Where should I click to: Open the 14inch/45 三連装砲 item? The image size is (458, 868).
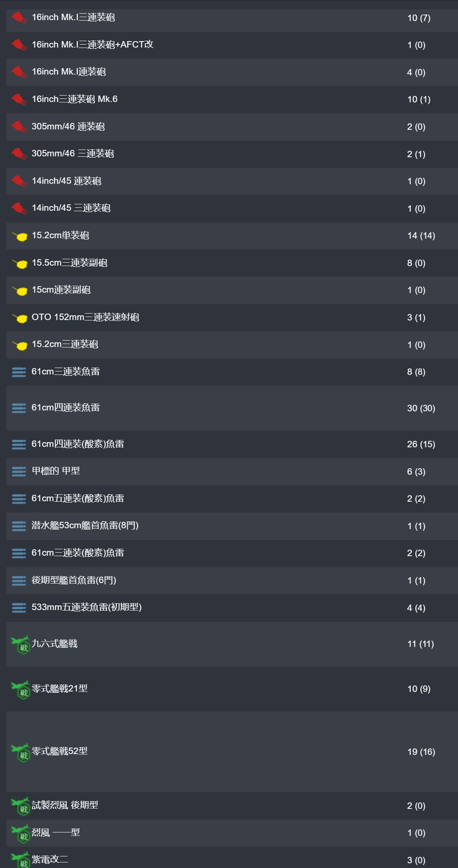coord(232,209)
